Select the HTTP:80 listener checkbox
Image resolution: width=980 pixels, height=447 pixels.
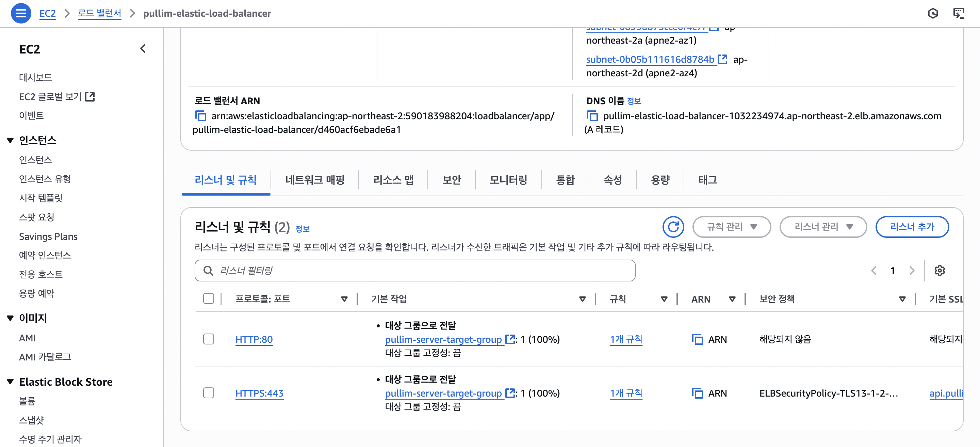tap(209, 339)
